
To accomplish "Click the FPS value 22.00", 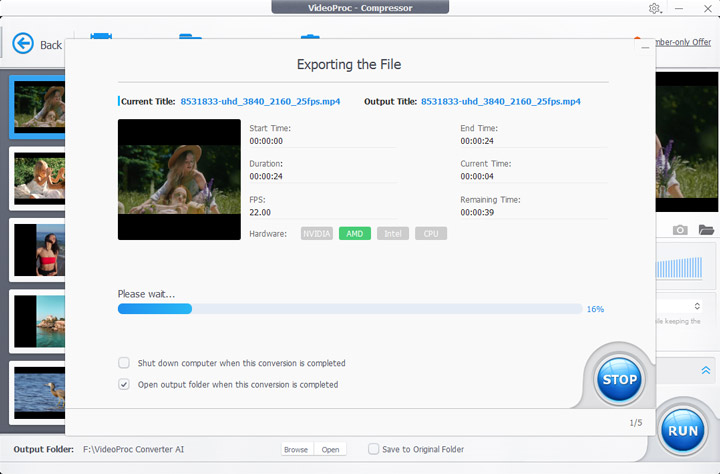I will (x=260, y=212).
